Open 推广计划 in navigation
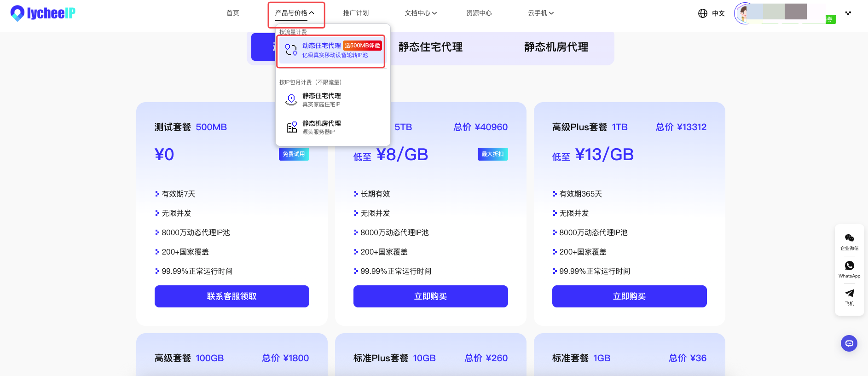 tap(356, 13)
